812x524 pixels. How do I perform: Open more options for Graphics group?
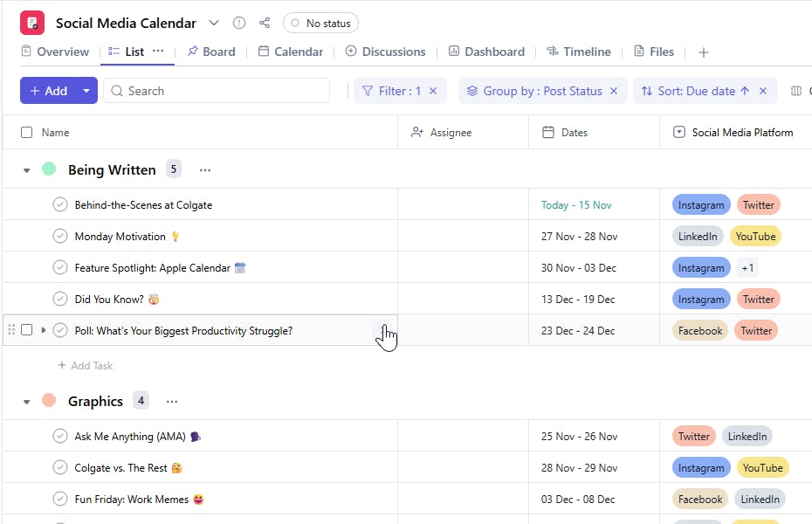(172, 402)
